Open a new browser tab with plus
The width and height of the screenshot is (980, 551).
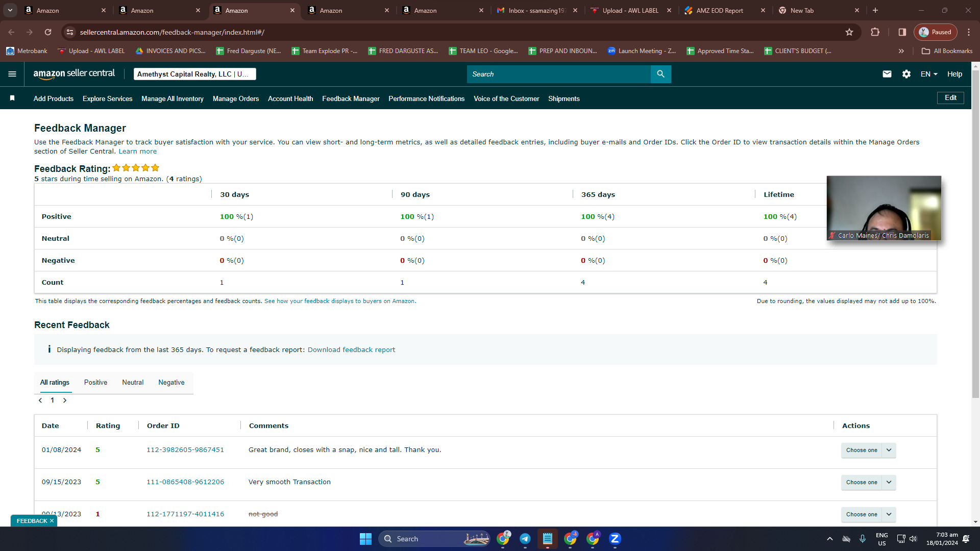(875, 10)
